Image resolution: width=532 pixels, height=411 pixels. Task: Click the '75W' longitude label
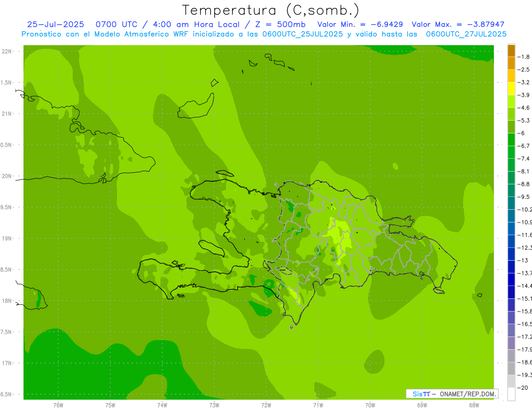[110, 405]
